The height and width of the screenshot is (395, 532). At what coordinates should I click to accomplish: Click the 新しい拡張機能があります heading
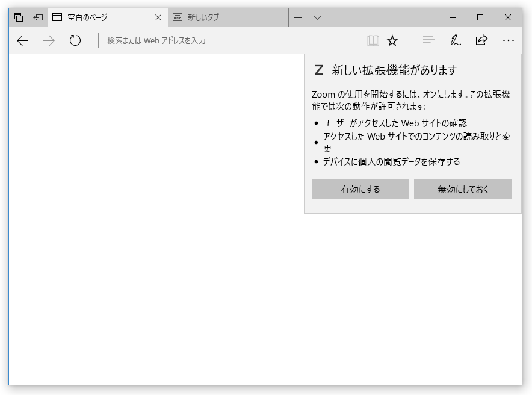tap(394, 70)
